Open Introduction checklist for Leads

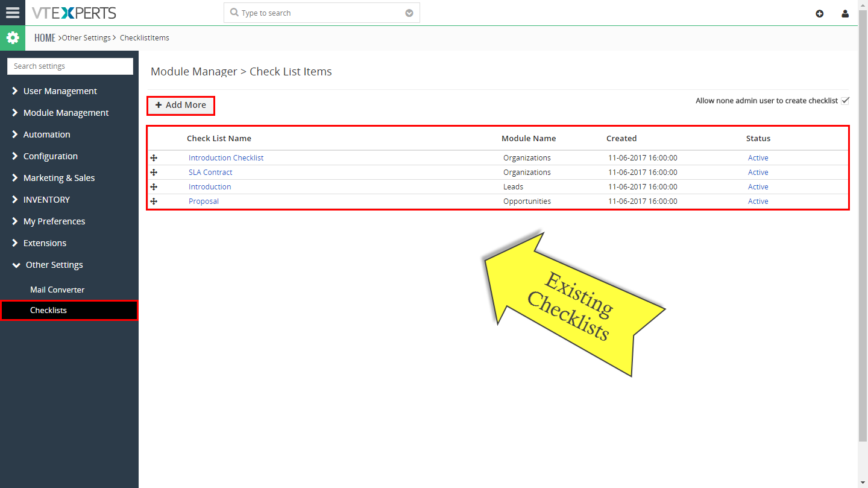click(x=210, y=186)
